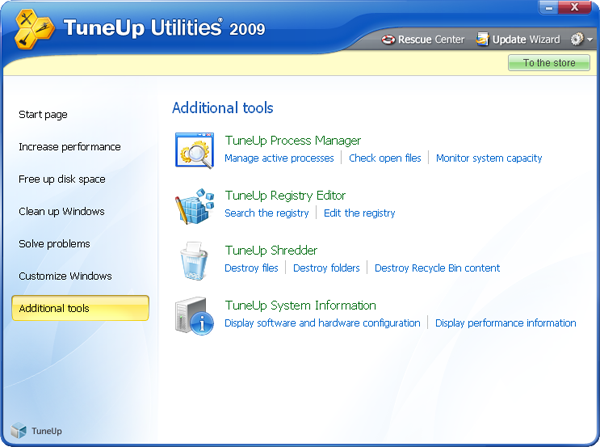Minimize the TuneUp Utilities window
This screenshot has width=600, height=447.
point(548,7)
